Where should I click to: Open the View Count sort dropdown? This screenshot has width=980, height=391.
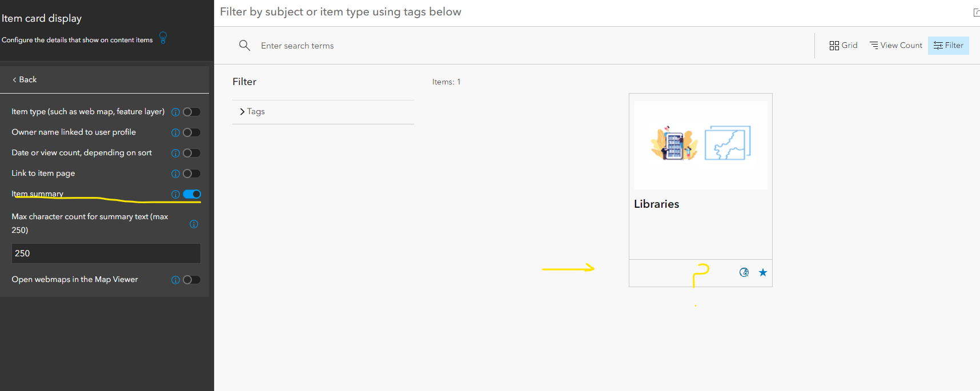tap(895, 45)
